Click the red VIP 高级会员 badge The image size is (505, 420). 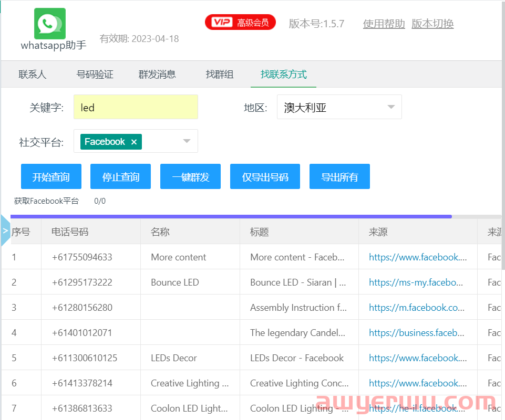[x=240, y=22]
